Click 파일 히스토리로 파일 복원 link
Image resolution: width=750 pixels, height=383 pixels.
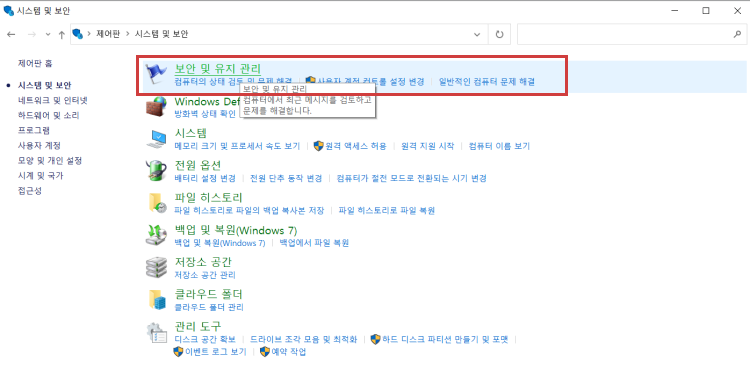click(x=386, y=210)
